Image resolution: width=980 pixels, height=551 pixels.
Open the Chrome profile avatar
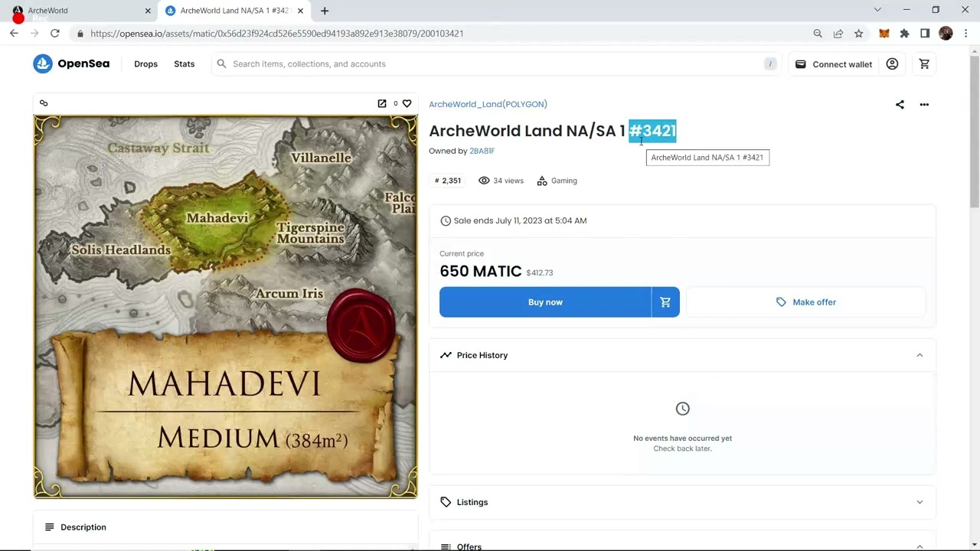point(946,34)
